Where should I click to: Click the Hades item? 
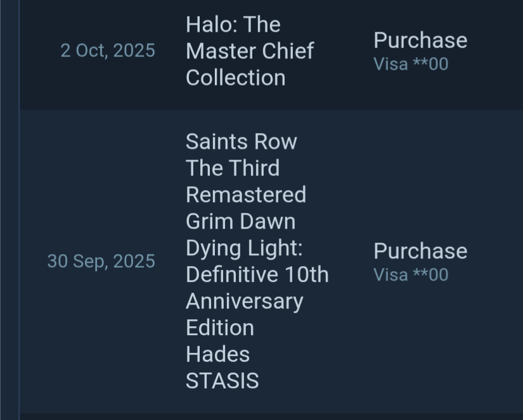(x=217, y=354)
